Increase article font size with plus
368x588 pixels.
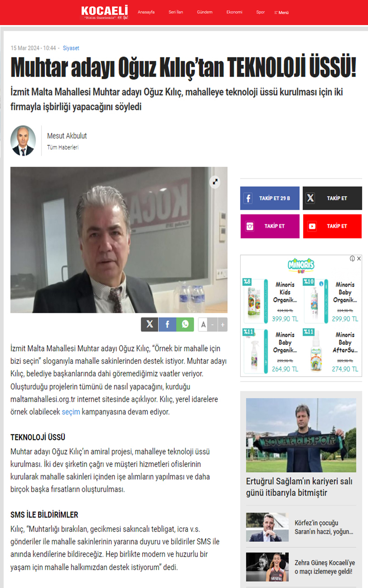click(223, 325)
